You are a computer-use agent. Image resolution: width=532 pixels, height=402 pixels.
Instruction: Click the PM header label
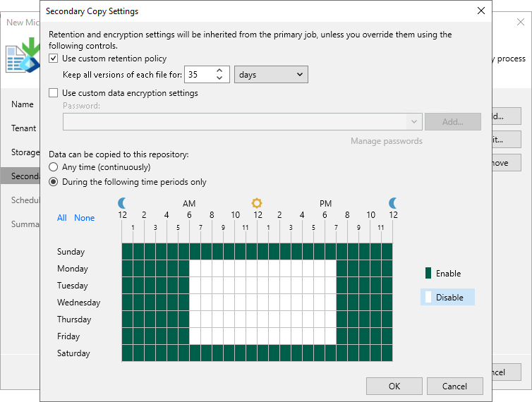(325, 204)
